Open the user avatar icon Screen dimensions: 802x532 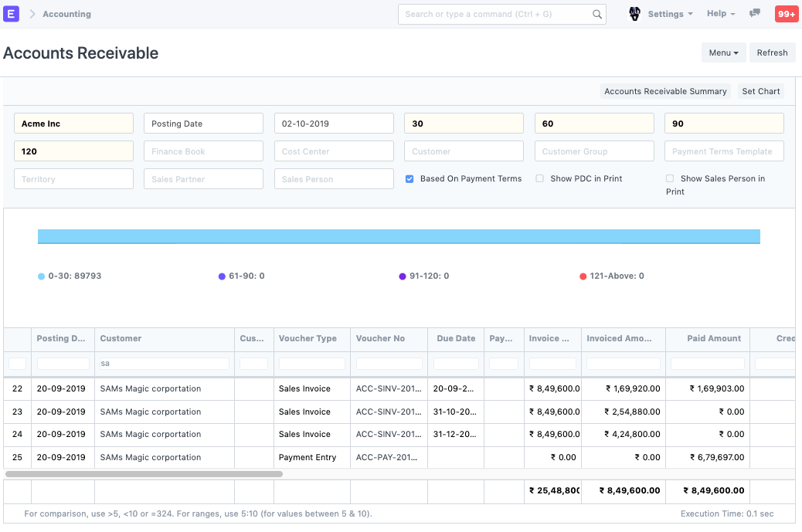634,14
